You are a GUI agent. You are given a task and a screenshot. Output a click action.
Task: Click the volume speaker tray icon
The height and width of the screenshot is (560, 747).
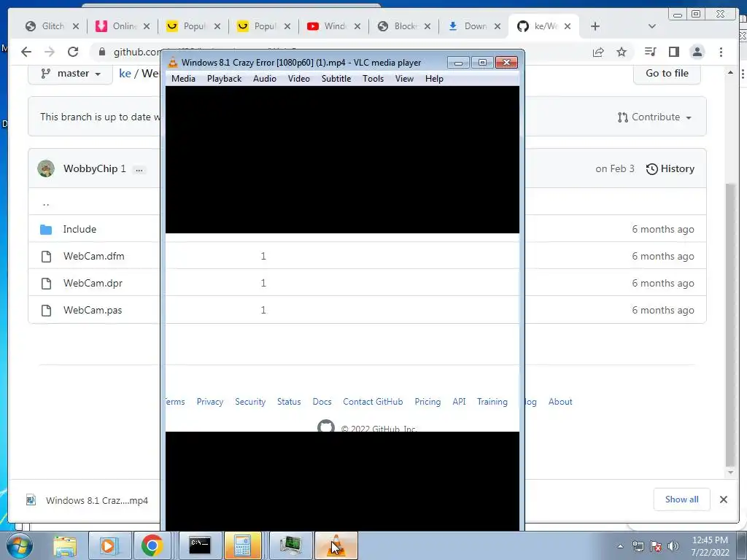tap(673, 547)
